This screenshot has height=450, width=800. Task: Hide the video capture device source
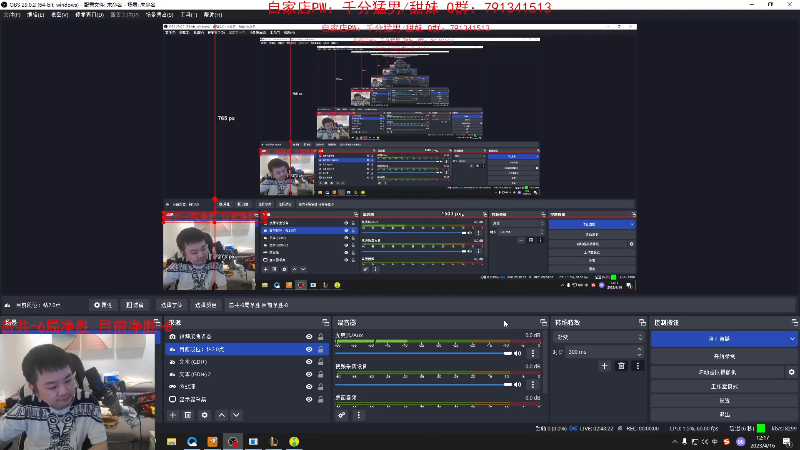point(309,337)
